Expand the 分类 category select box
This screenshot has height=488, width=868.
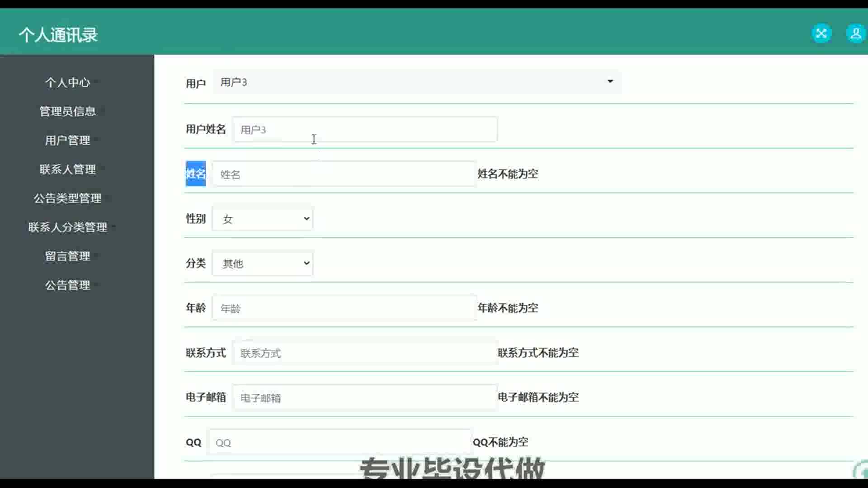pyautogui.click(x=263, y=263)
